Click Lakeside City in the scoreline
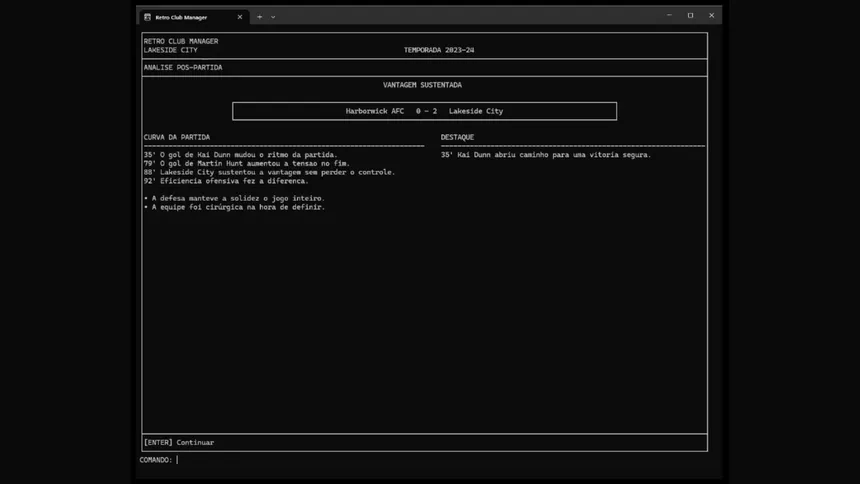The height and width of the screenshot is (484, 860). point(476,111)
